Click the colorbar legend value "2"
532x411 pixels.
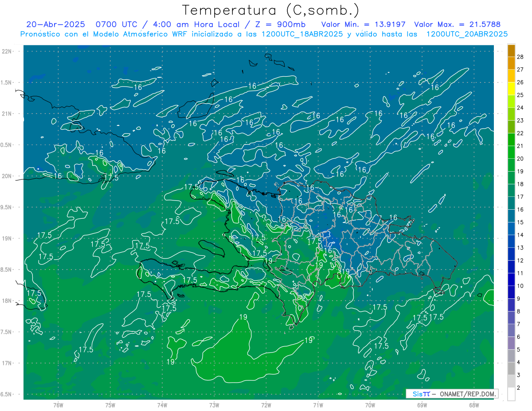519,388
